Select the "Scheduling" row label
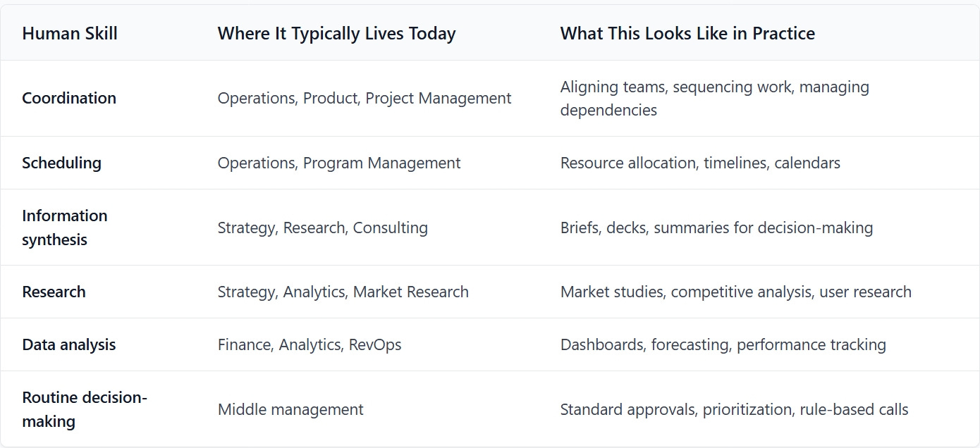The image size is (980, 448). [x=61, y=163]
